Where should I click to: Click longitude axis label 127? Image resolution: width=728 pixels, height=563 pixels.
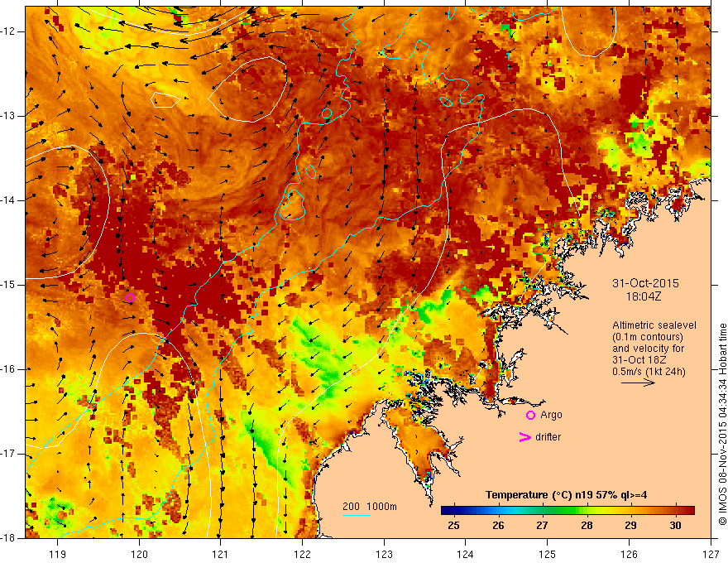click(711, 554)
